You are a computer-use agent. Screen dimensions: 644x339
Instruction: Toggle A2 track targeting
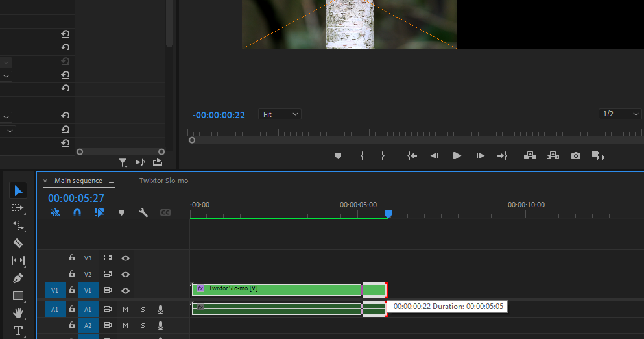tap(88, 325)
